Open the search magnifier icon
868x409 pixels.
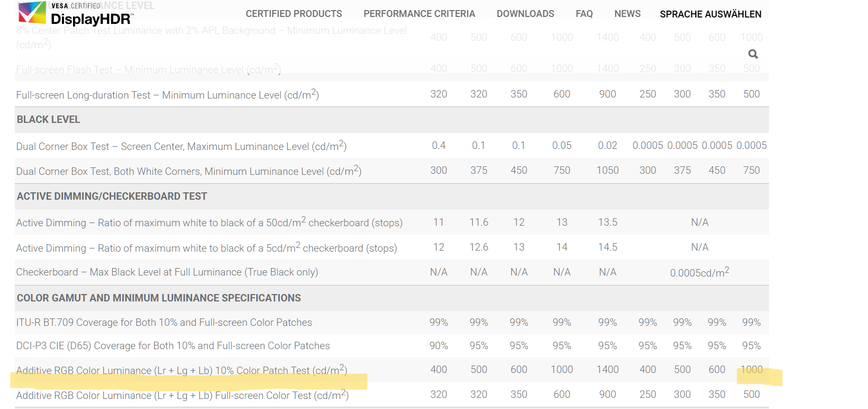[x=753, y=54]
